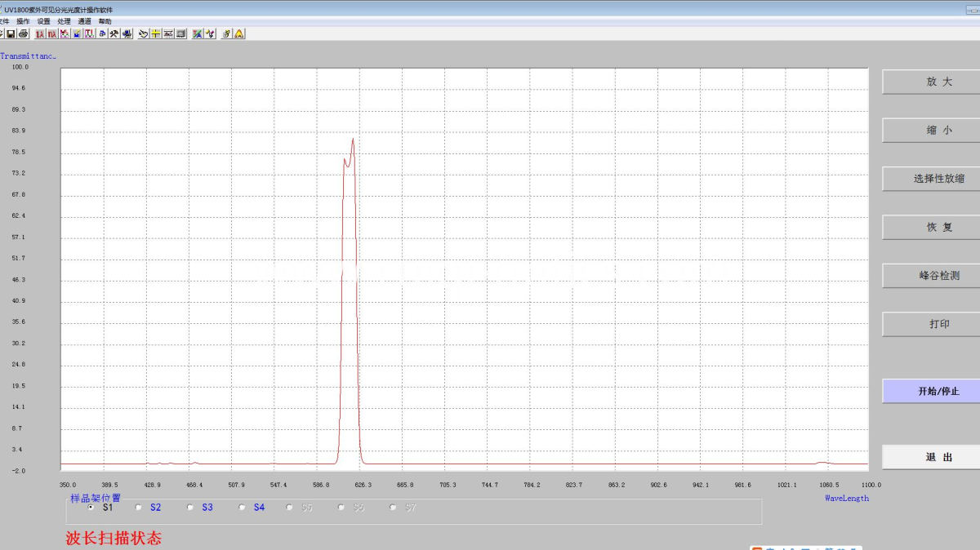Click the document with arrow export icon
Viewport: 980px width, 550px height.
point(227,33)
